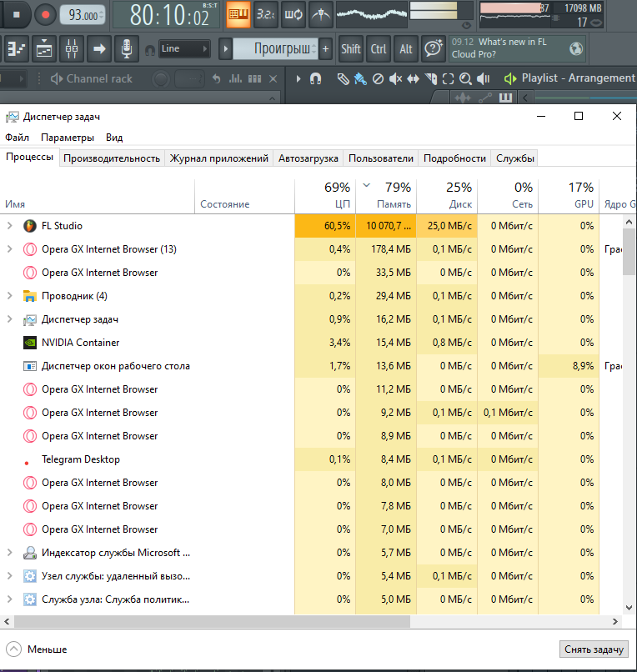
Task: Select the Playback speaker tool in Playlist
Action: [x=483, y=79]
